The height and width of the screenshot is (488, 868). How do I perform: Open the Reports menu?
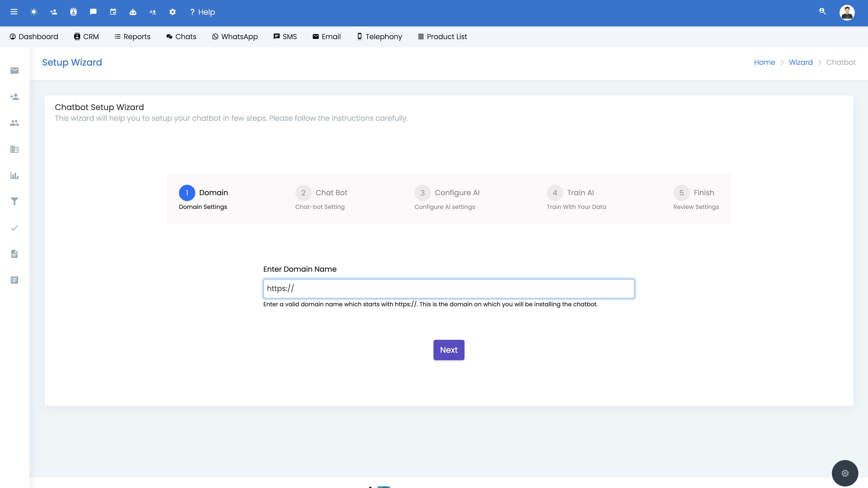coord(132,37)
